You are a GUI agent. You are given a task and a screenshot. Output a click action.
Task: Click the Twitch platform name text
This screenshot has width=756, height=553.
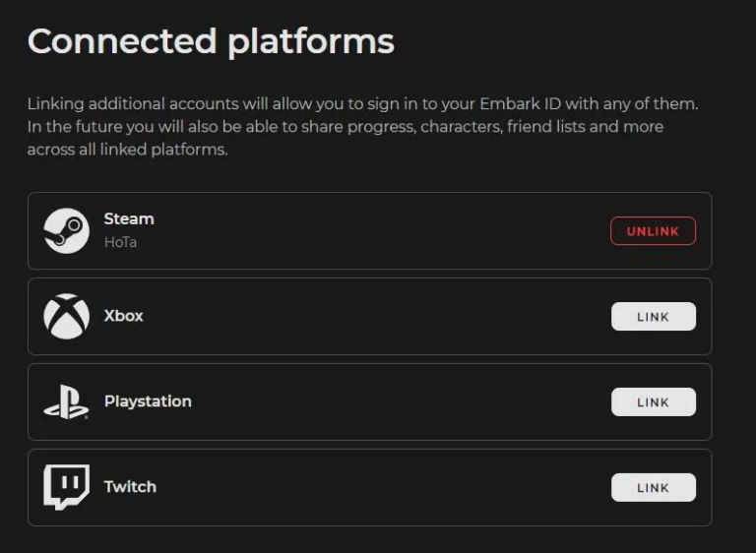click(x=130, y=487)
